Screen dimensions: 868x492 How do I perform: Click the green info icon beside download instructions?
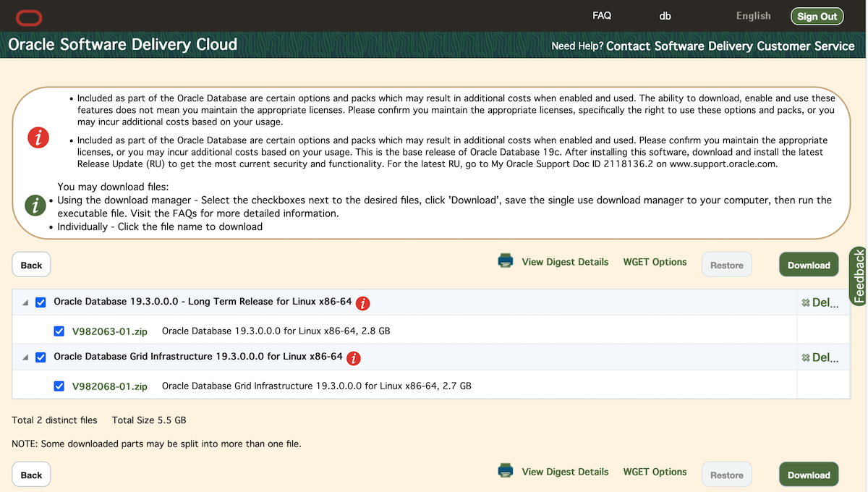point(36,205)
